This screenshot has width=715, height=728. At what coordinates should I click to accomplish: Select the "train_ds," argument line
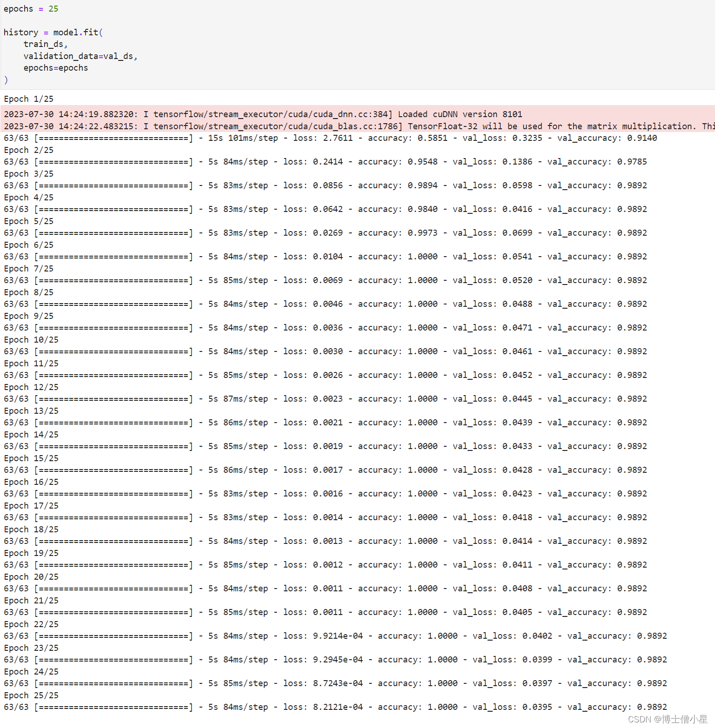coord(46,44)
